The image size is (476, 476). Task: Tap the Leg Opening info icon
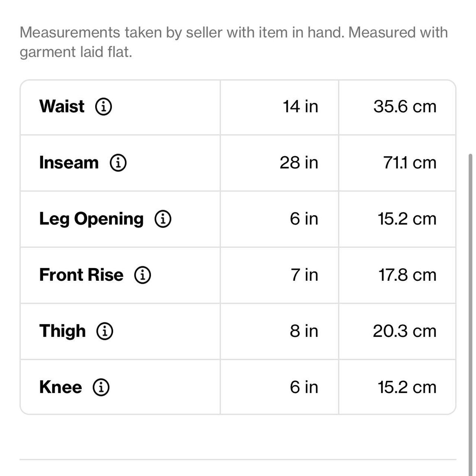pyautogui.click(x=163, y=219)
